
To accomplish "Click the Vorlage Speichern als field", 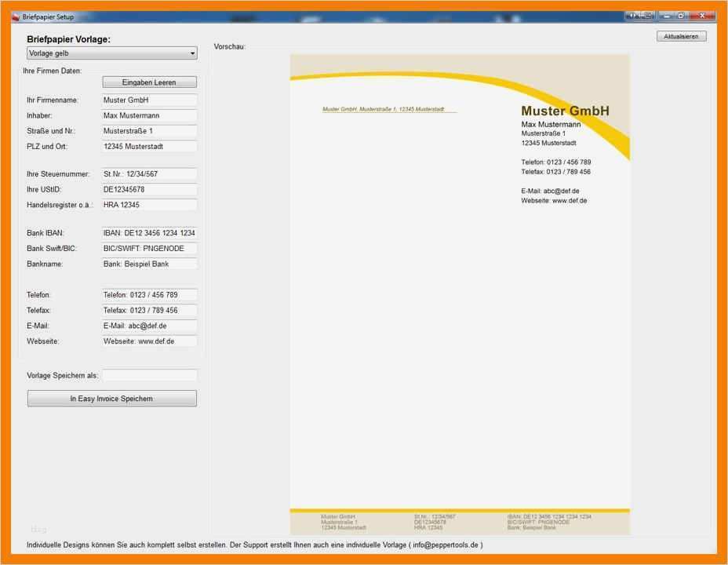I will pos(150,375).
